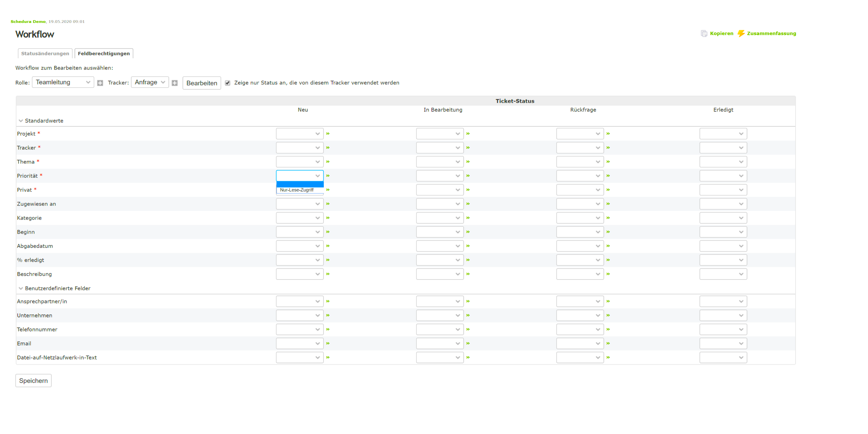This screenshot has height=434, width=868.
Task: Click plus icon next to Tracker dropdown
Action: (x=175, y=83)
